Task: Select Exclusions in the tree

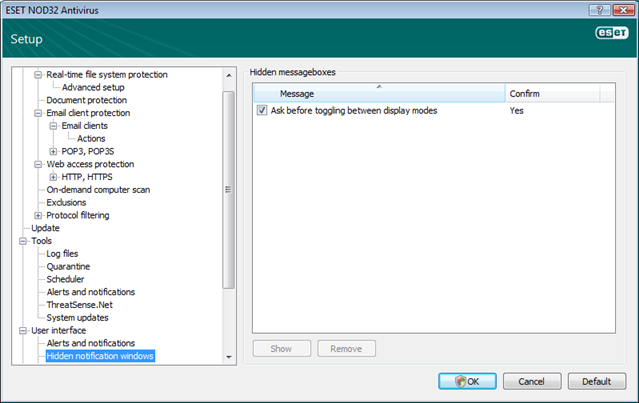Action: tap(66, 203)
